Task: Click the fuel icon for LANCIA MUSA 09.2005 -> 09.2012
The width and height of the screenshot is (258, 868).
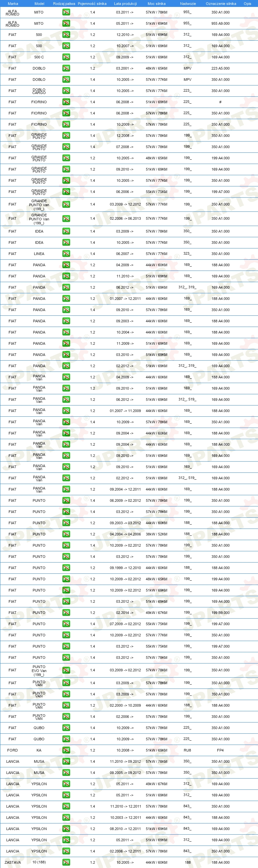Action: point(66,773)
